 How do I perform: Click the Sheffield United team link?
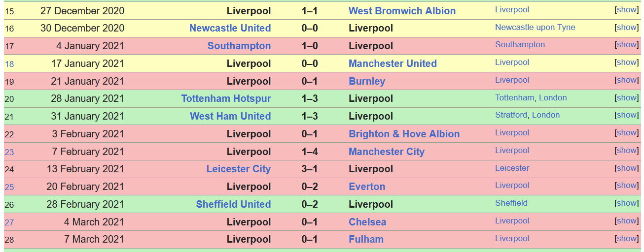point(233,204)
